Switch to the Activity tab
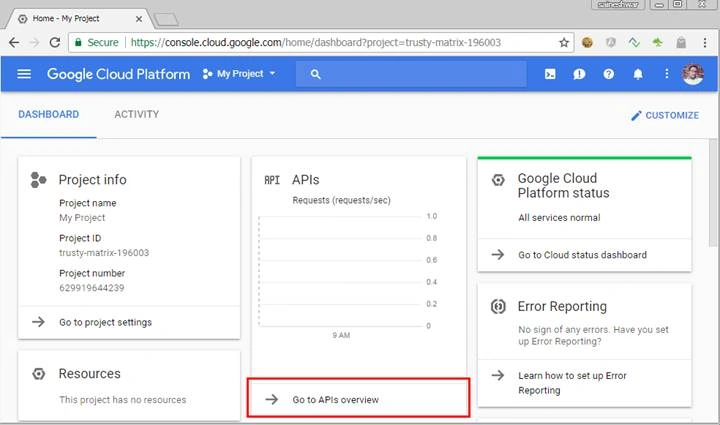This screenshot has width=720, height=425. (x=136, y=114)
